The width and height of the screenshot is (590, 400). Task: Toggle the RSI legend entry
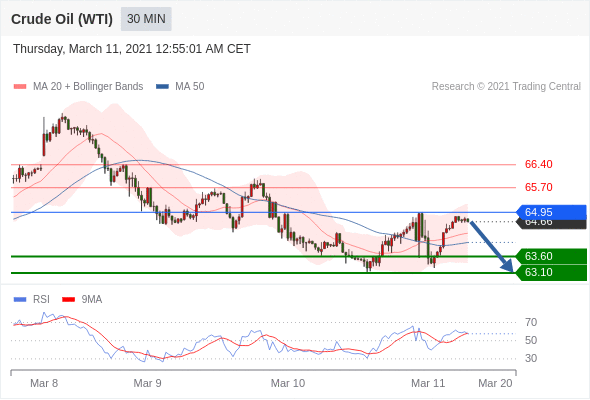pos(32,300)
